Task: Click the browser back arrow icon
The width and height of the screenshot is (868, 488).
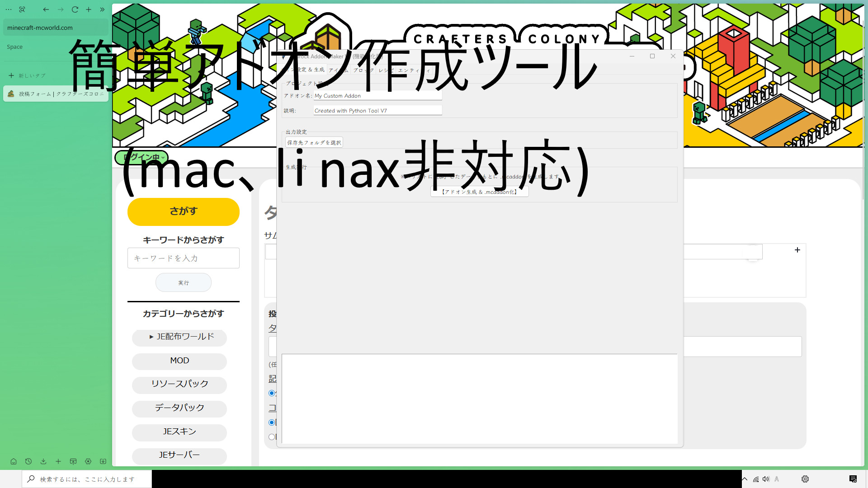Action: tap(46, 9)
